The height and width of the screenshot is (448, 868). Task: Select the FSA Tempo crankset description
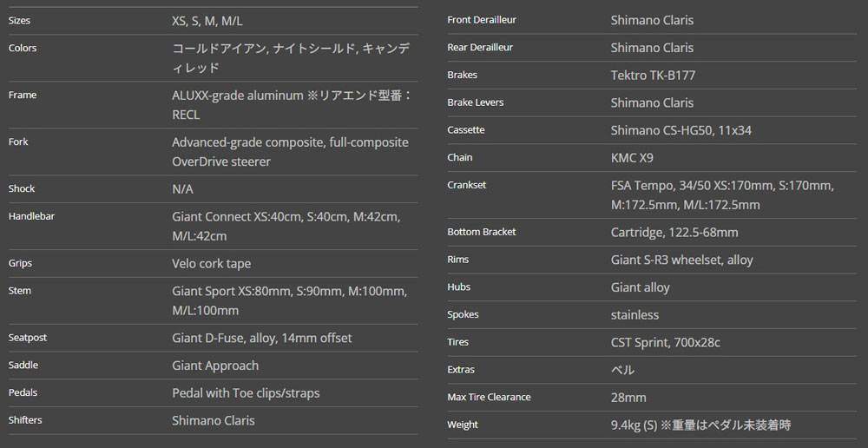[722, 195]
